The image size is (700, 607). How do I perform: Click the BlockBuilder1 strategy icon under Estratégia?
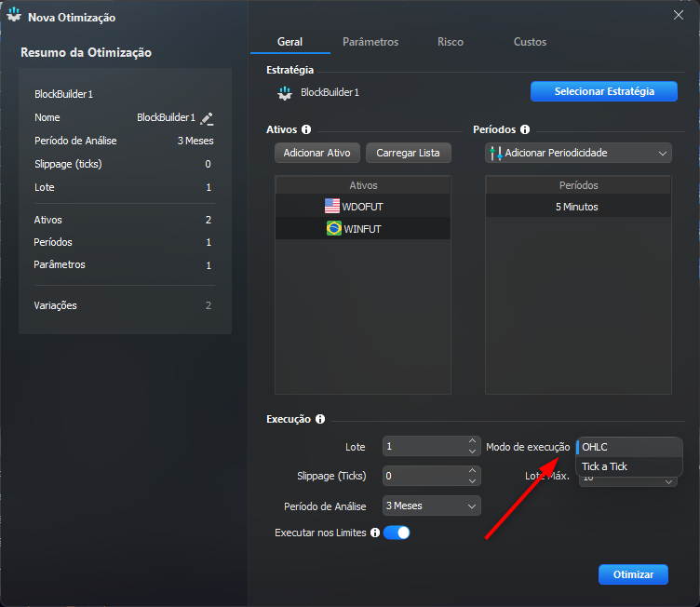tap(285, 93)
